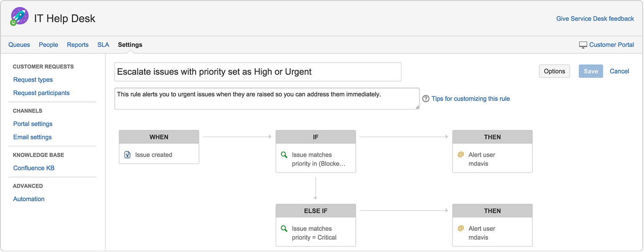The width and height of the screenshot is (644, 252).
Task: Open Automation under Advanced
Action: click(x=29, y=199)
